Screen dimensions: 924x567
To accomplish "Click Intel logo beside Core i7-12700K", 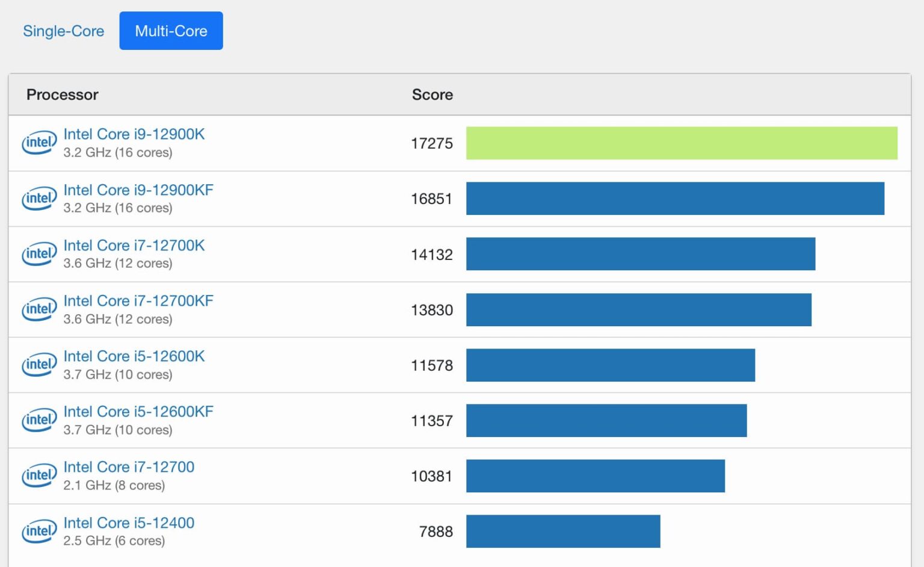I will [39, 254].
